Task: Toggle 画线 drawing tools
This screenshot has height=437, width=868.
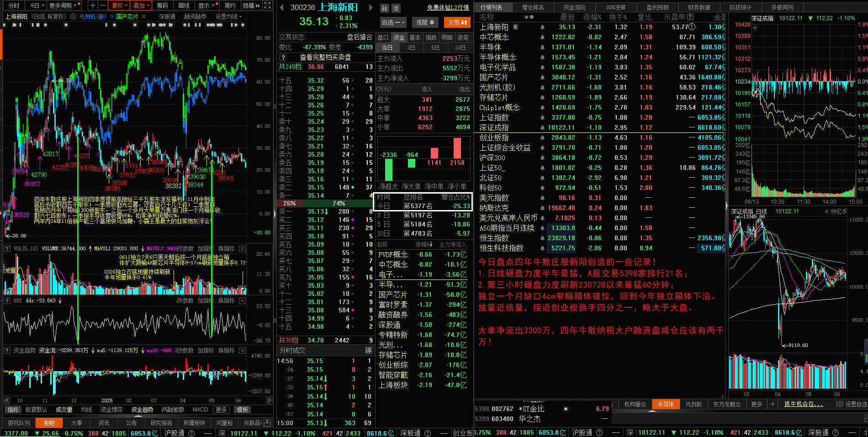Action: tap(184, 5)
